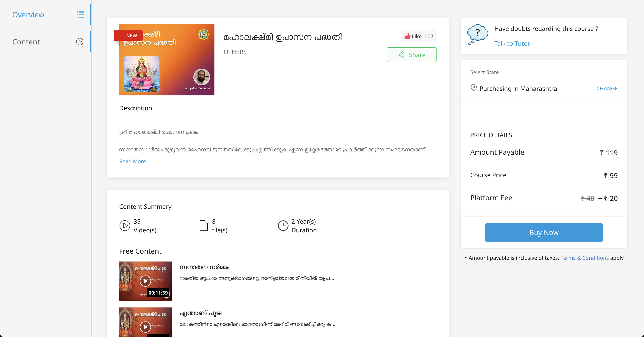644x337 pixels.
Task: Click the videos play icon in Content Summary
Action: click(125, 225)
